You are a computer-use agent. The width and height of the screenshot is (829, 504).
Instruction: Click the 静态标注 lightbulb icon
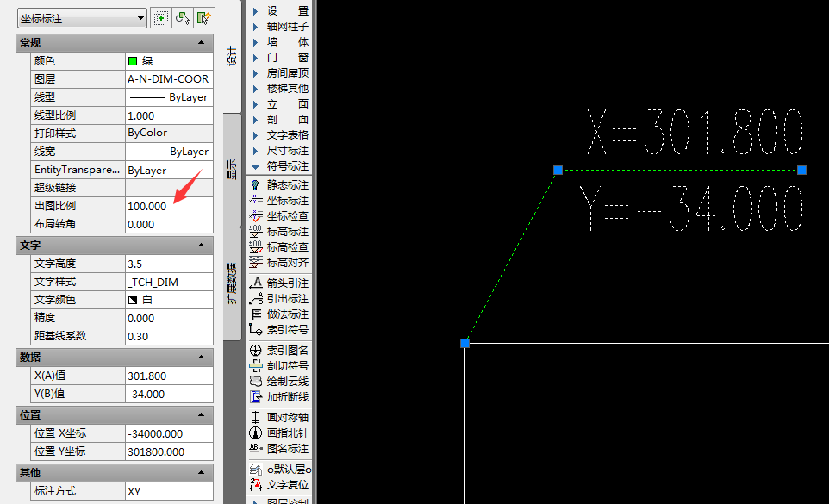(255, 185)
